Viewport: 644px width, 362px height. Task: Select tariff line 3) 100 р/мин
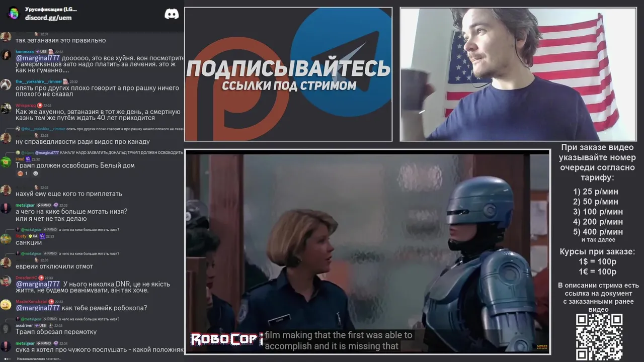[598, 212]
